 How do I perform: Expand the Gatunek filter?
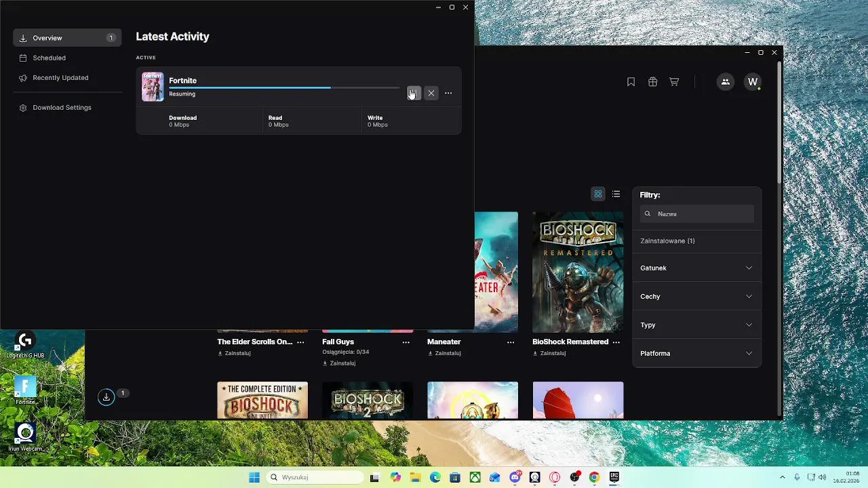coord(696,268)
